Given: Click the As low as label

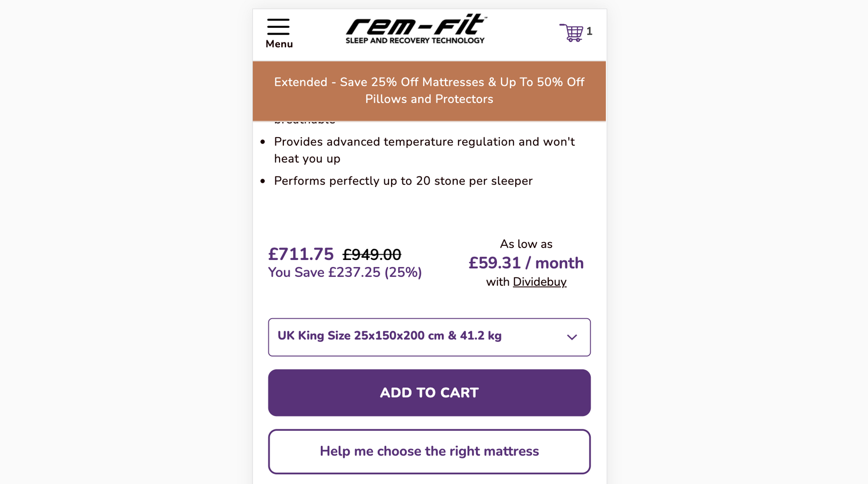Looking at the screenshot, I should tap(526, 244).
